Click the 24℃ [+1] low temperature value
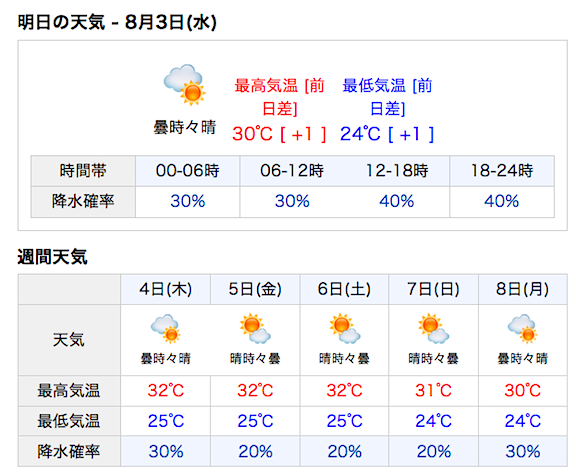576x476 pixels. click(387, 134)
